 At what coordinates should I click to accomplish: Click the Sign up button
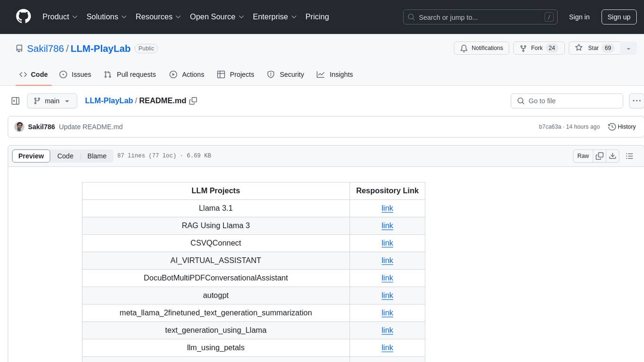[619, 17]
